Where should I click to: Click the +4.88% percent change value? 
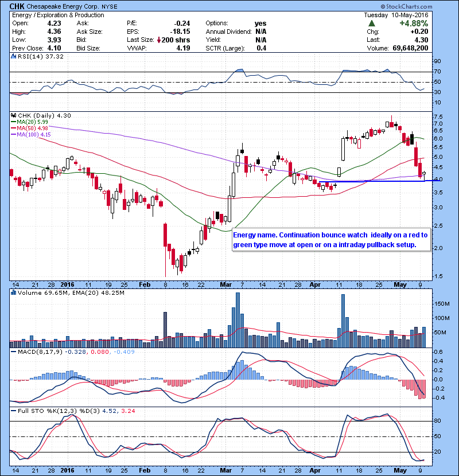click(414, 24)
